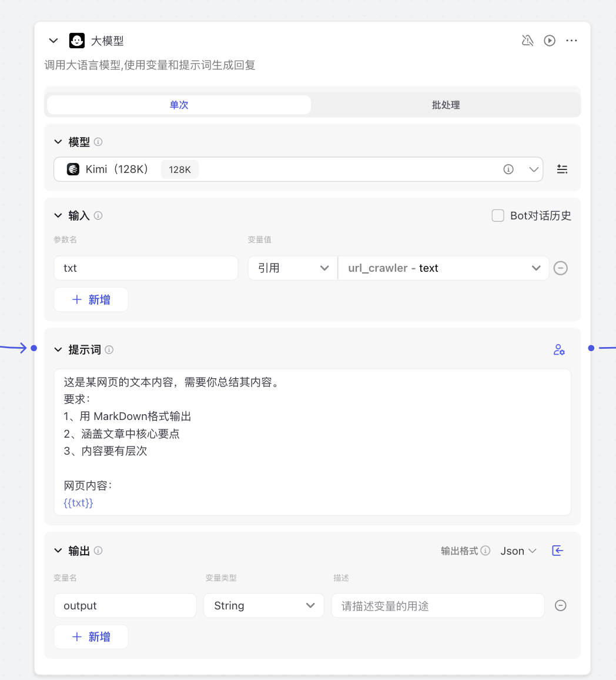The image size is (616, 680).
Task: Open the test-run flask icon top right
Action: point(527,41)
